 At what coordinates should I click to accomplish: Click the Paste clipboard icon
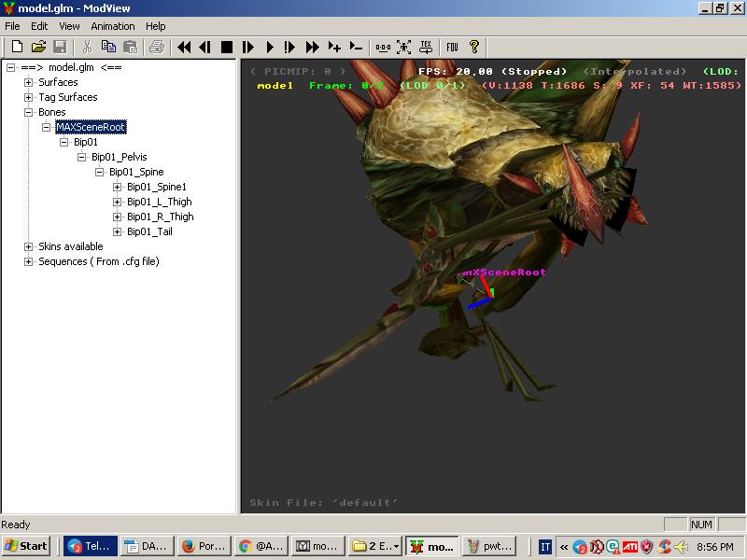pos(130,47)
